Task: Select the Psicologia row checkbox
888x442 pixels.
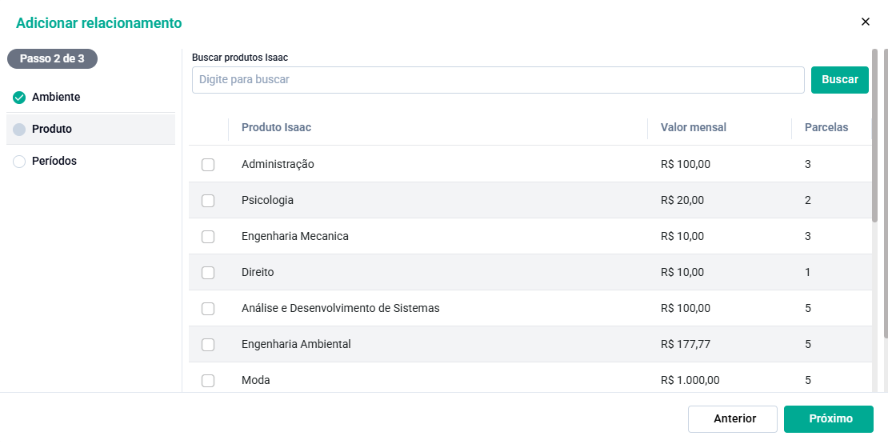Action: (x=208, y=201)
